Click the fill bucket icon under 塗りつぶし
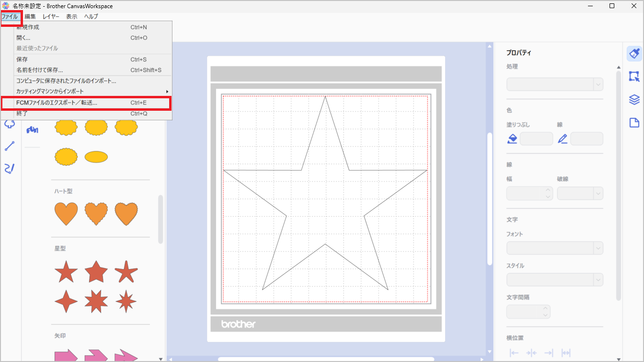 tap(512, 139)
